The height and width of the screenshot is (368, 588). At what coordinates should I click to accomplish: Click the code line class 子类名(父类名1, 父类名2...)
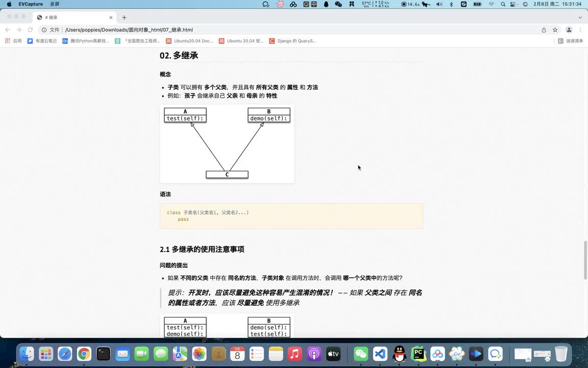pyautogui.click(x=208, y=213)
